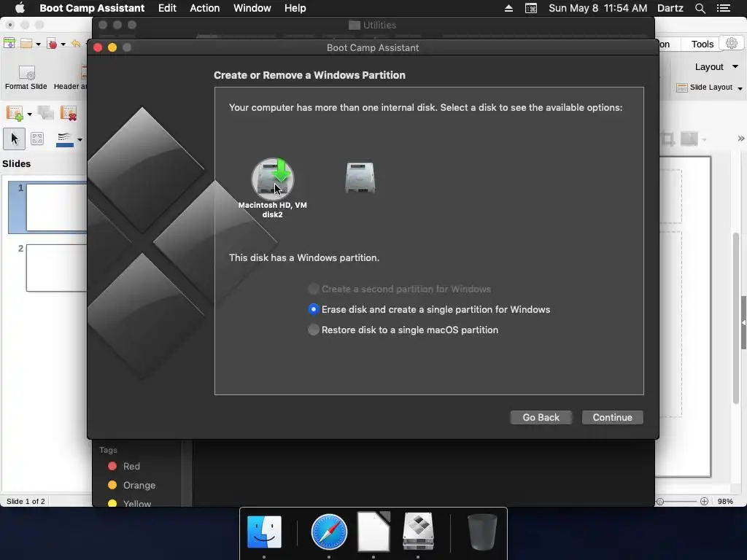Screen dimensions: 747x560
Task: Click the New Slide icon in Impress
Action: 15,113
